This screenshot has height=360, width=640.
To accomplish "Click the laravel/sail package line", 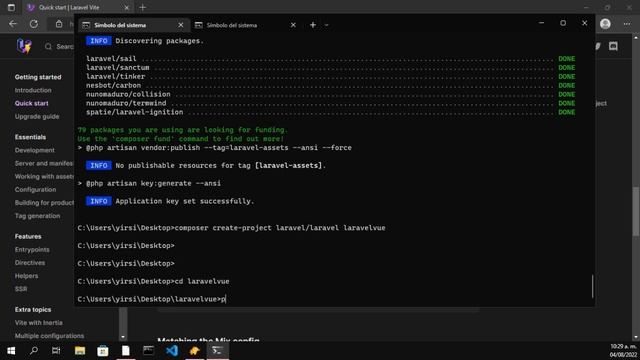I will 330,59.
